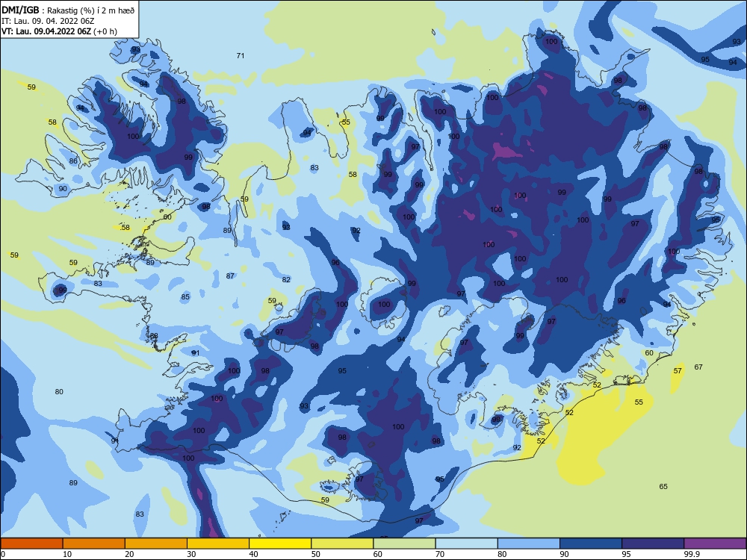Click the navy 95–99.9 legend swatch
Image resolution: width=747 pixels, height=560 pixels.
tap(653, 544)
